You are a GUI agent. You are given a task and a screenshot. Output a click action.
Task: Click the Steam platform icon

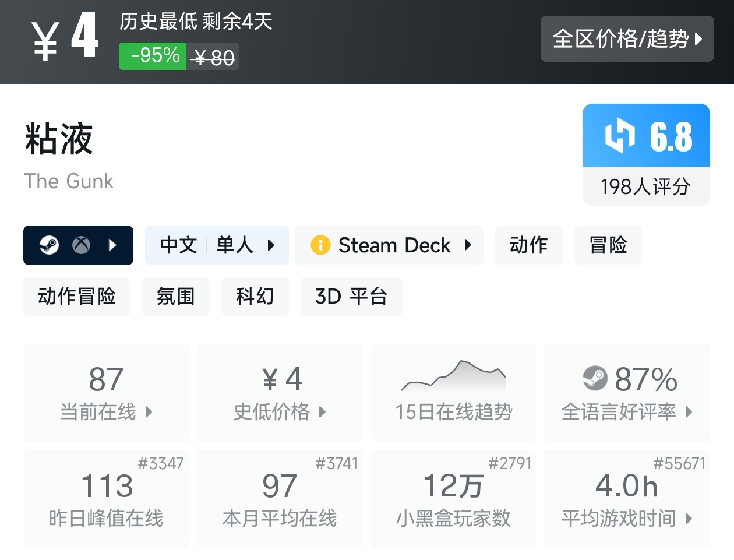point(49,245)
